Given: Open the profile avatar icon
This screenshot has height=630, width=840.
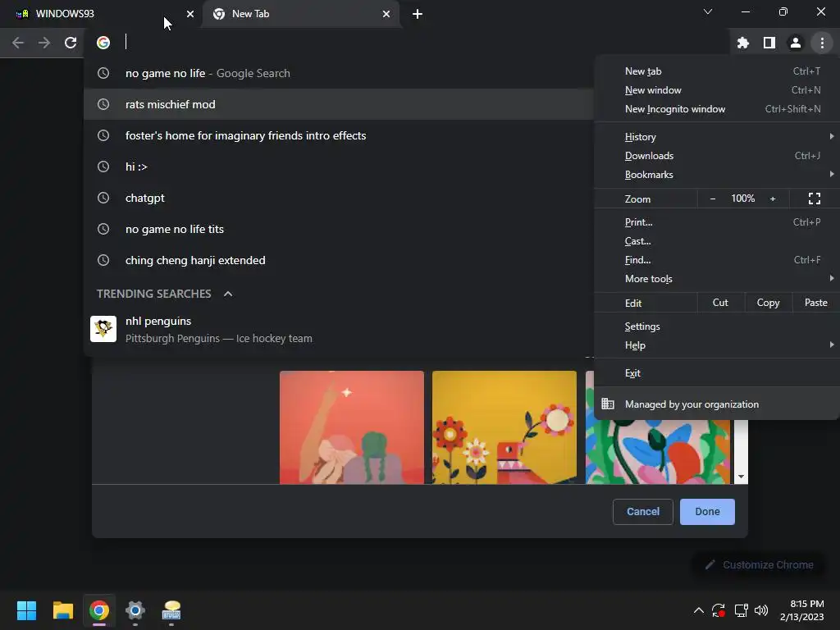Looking at the screenshot, I should (796, 43).
